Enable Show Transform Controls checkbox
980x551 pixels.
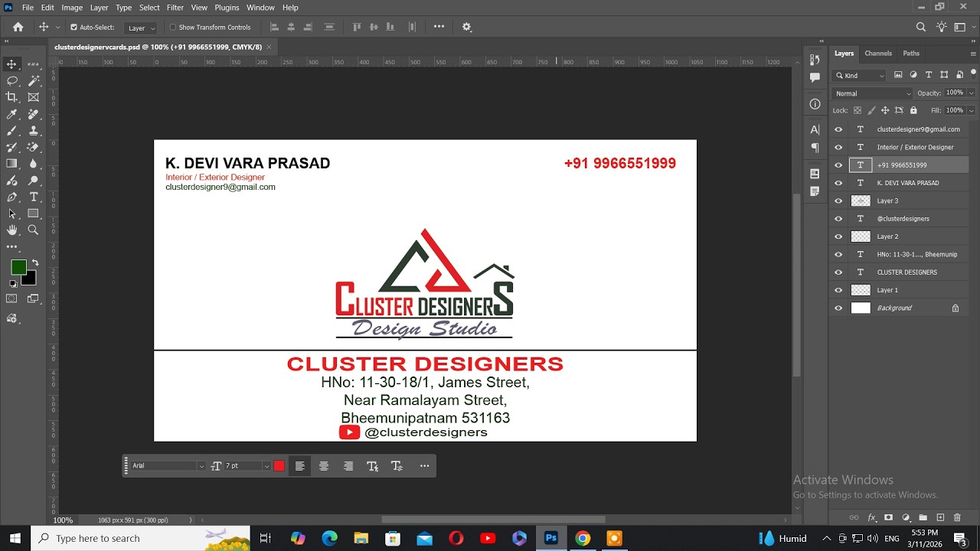pyautogui.click(x=172, y=28)
